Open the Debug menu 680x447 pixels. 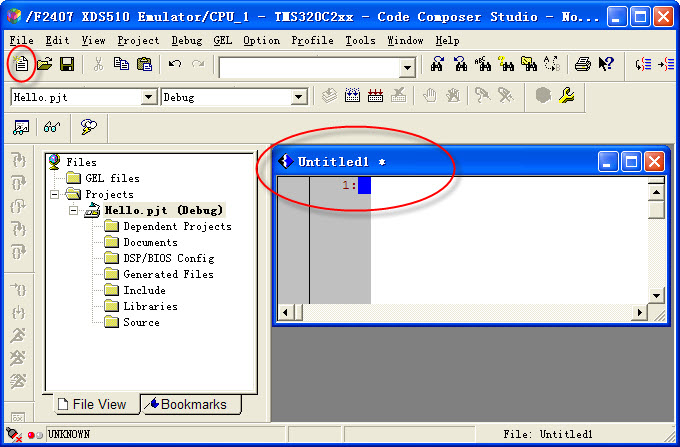[x=186, y=40]
